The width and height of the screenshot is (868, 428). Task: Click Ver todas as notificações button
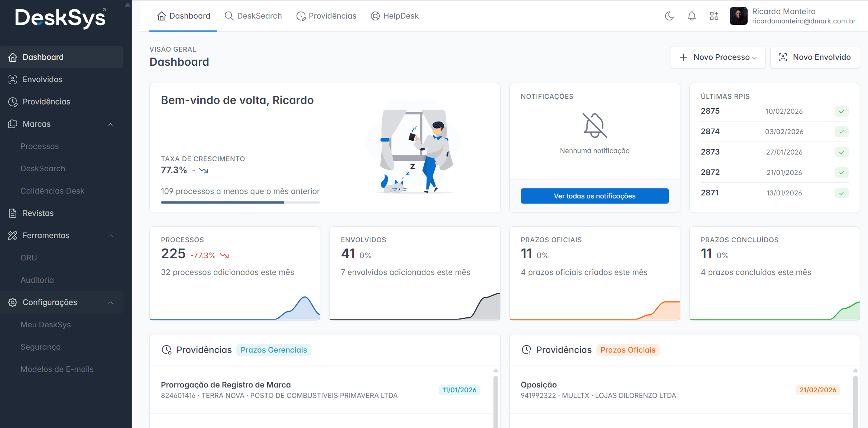point(595,196)
